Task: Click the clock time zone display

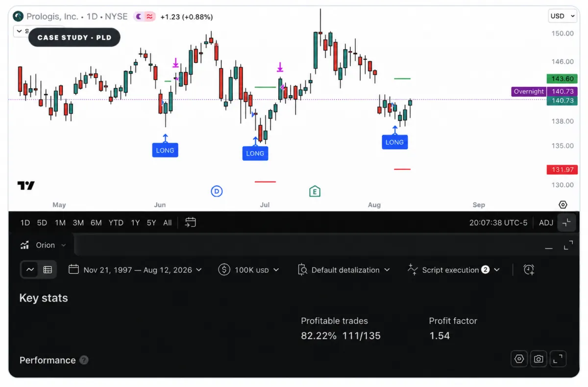Action: (498, 223)
